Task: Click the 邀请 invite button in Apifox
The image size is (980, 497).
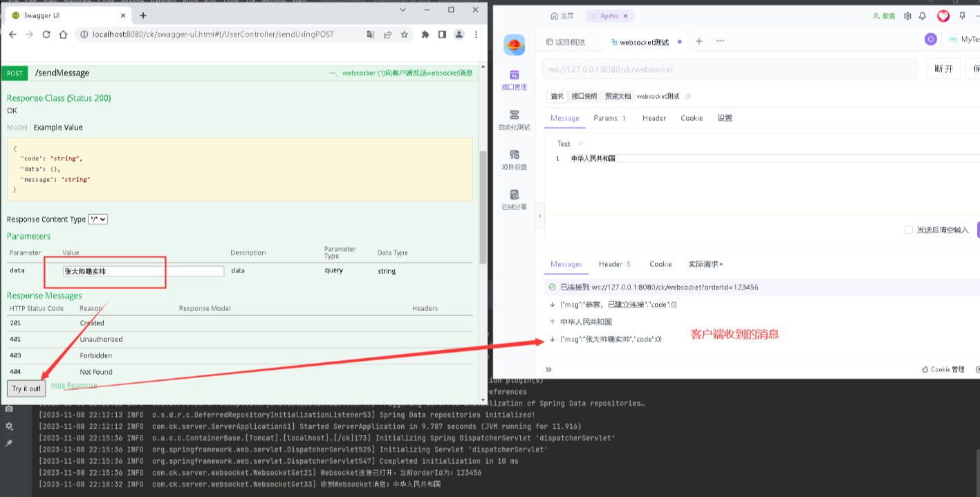Action: click(x=884, y=16)
